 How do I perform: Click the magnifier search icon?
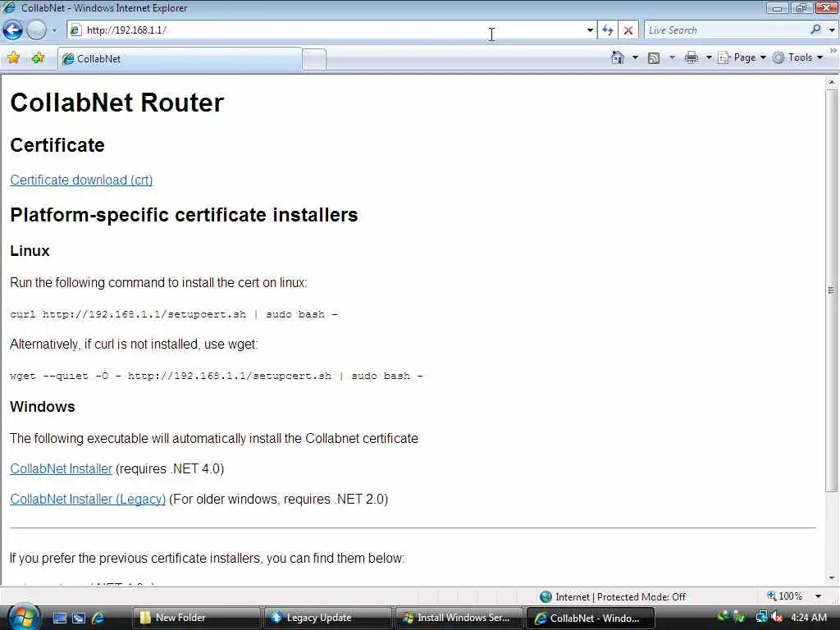click(x=815, y=30)
